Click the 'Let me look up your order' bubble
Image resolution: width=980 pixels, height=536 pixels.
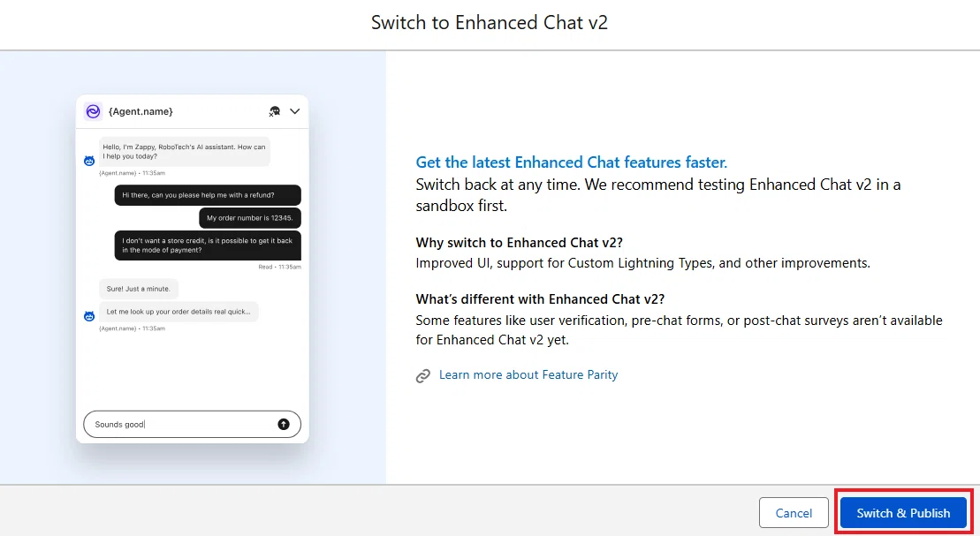pyautogui.click(x=179, y=312)
